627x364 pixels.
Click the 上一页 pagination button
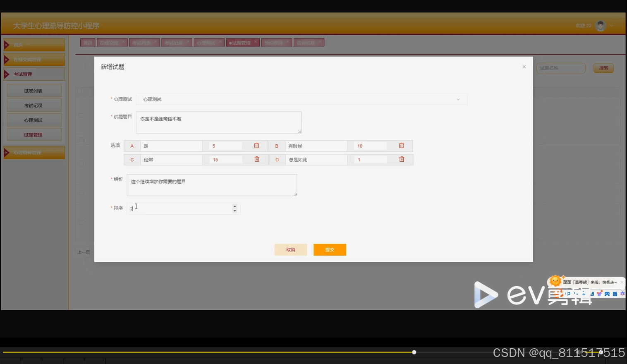click(84, 252)
